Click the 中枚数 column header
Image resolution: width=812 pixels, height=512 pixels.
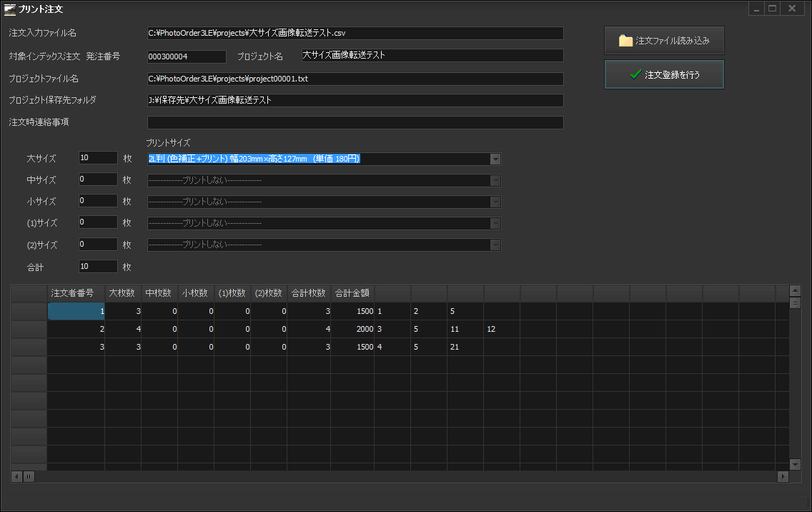(159, 293)
